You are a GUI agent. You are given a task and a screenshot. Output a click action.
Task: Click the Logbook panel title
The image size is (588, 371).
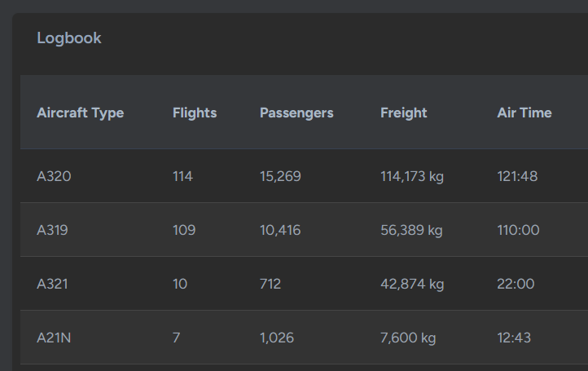coord(69,38)
